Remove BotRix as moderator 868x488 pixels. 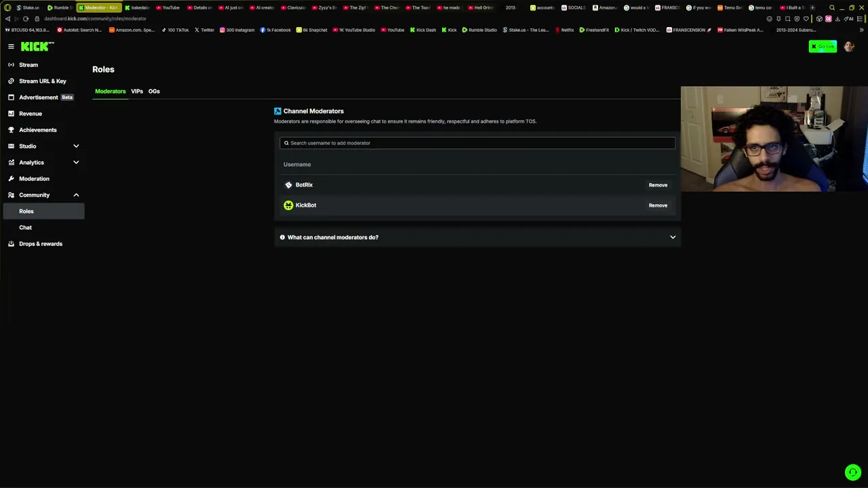[658, 185]
